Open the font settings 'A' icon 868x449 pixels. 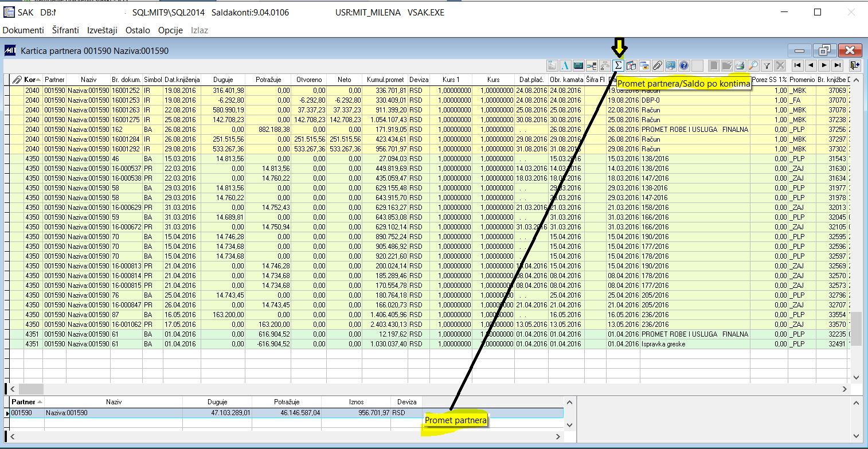click(x=565, y=65)
